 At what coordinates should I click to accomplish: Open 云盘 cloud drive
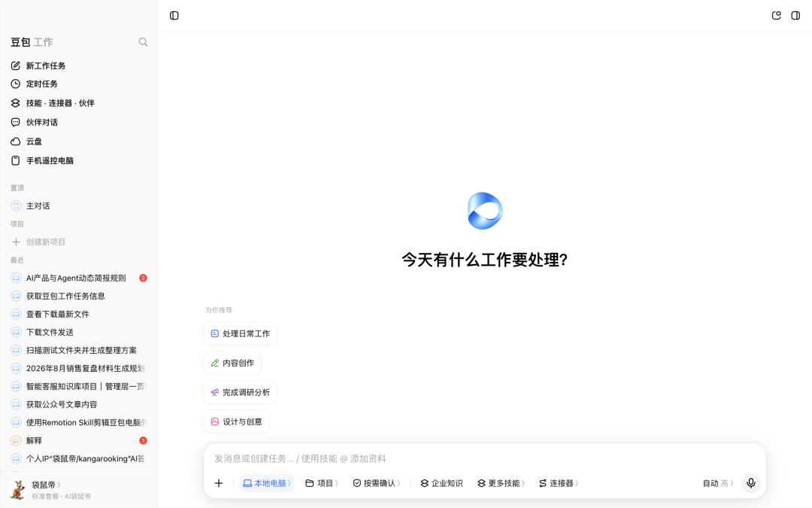[x=79, y=141]
